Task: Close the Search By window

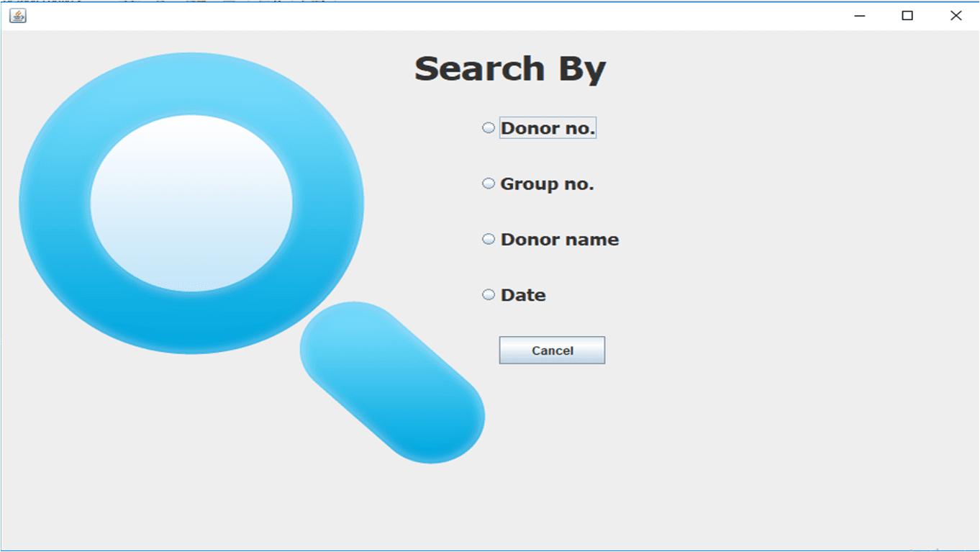Action: point(956,16)
